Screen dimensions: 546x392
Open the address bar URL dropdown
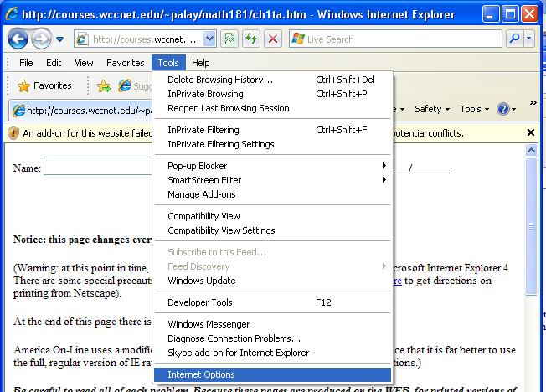click(209, 39)
